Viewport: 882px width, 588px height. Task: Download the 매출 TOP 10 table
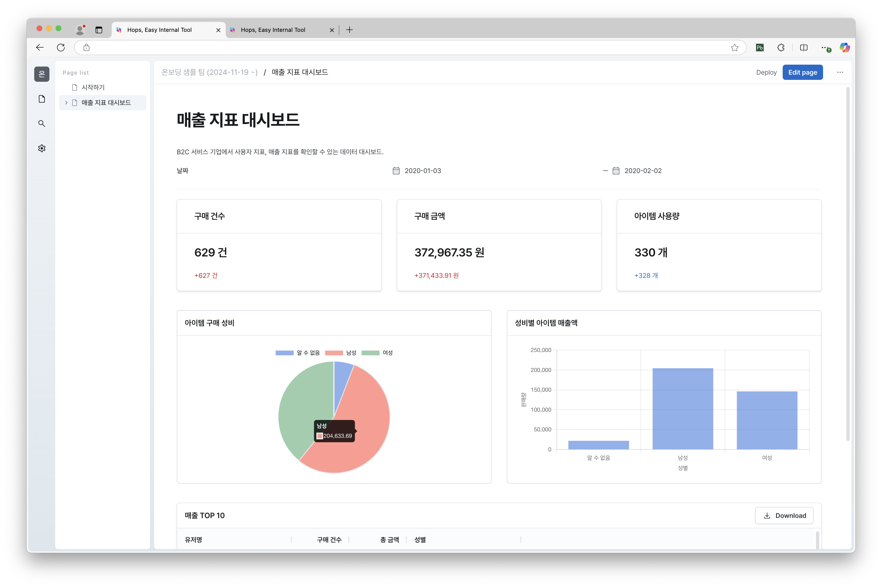[784, 516]
